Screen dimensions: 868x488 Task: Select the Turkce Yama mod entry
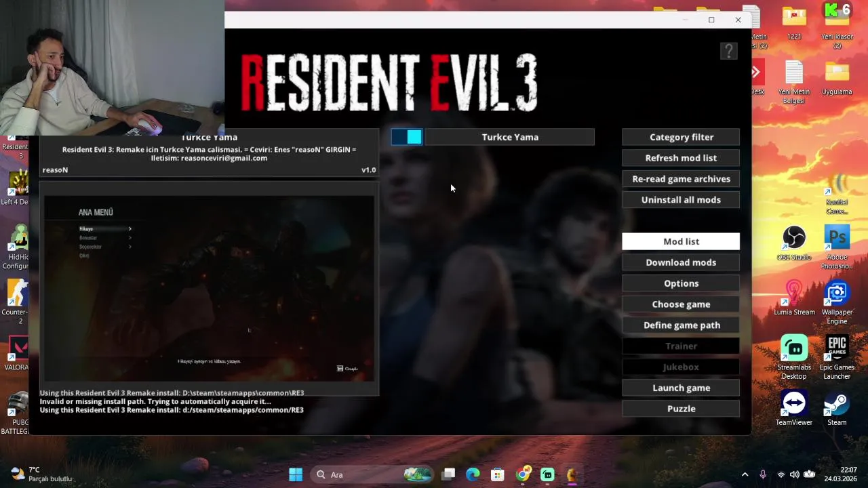[510, 137]
